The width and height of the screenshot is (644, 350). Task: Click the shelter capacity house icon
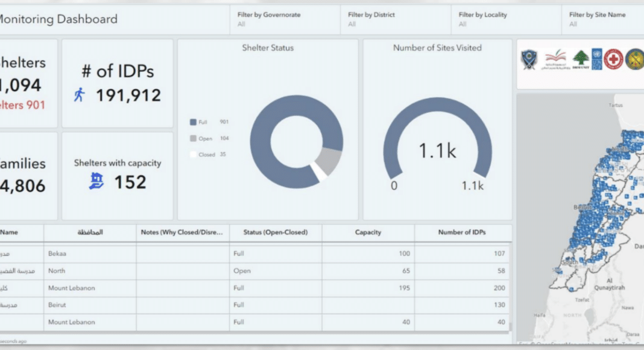96,181
